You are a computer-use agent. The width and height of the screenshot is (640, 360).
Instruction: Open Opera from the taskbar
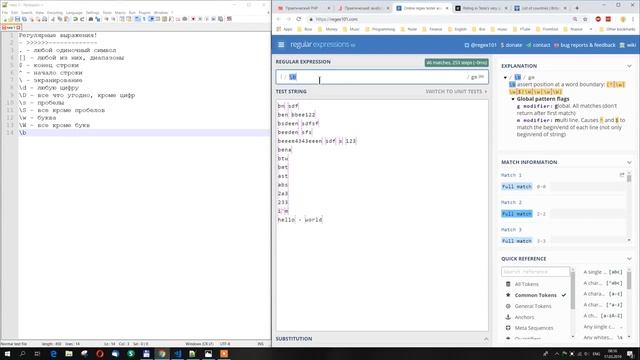100,354
